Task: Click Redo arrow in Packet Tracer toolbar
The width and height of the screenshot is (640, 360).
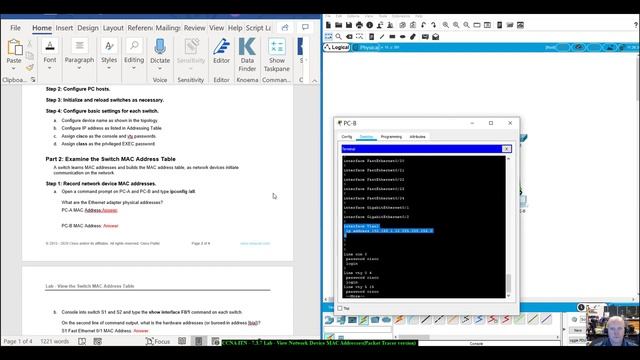Action: (433, 25)
